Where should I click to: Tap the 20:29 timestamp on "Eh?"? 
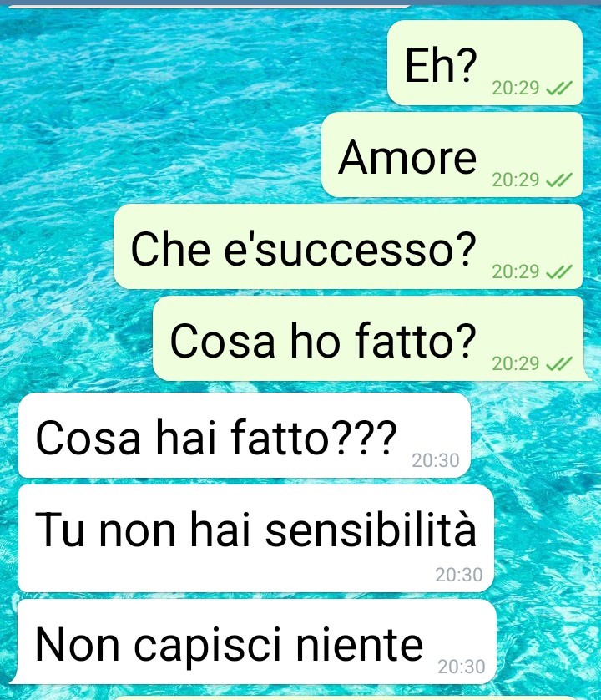coord(516,89)
